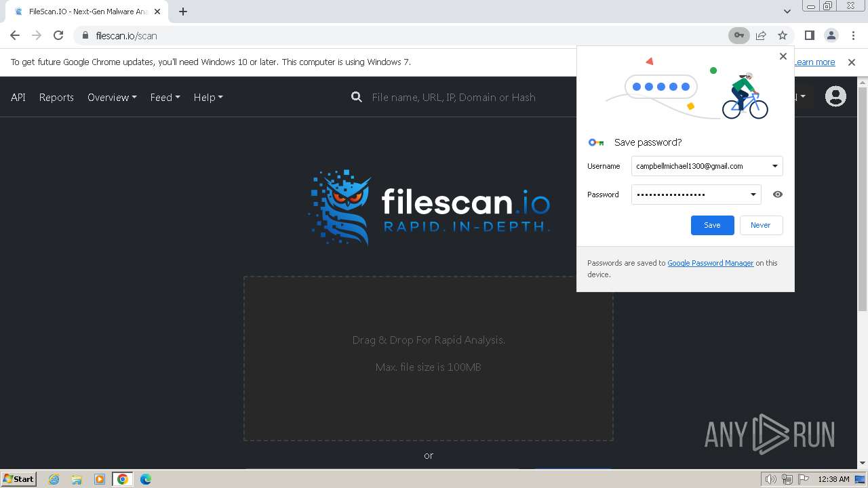Click the address bar URL
Image resolution: width=868 pixels, height=488 pixels.
(x=127, y=35)
